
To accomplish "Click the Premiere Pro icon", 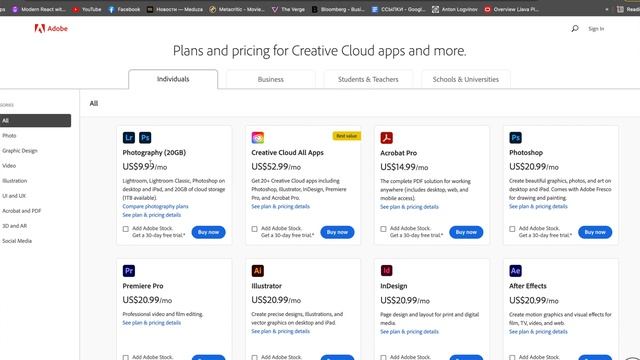I will click(129, 271).
